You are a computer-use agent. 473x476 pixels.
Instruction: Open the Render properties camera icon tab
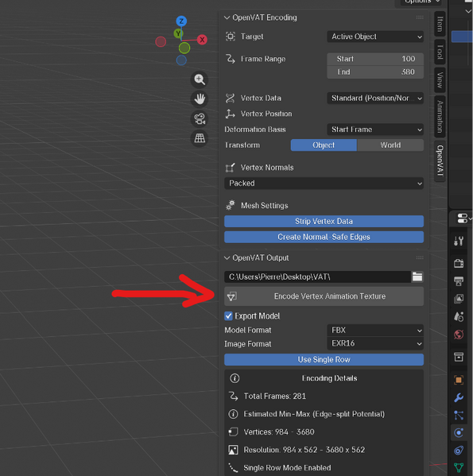tap(459, 263)
